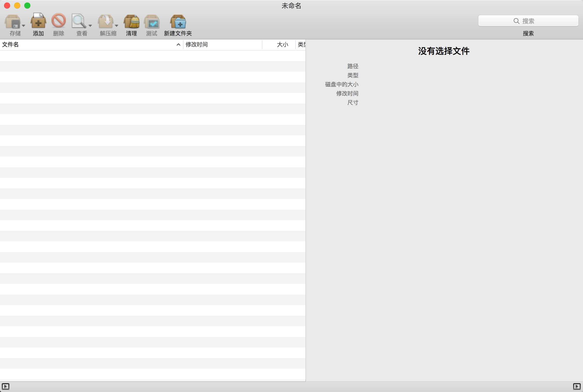Open the dropdown arrow beside 解压缩
Image resolution: width=583 pixels, height=392 pixels.
click(117, 26)
